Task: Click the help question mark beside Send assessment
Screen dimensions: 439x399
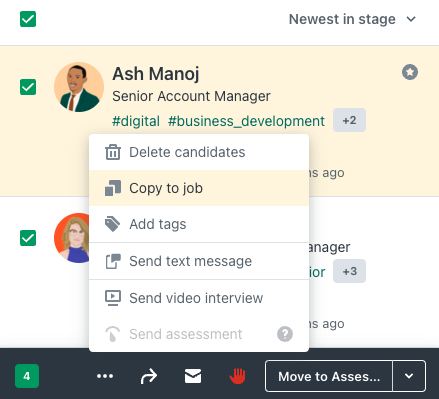Action: click(x=285, y=334)
